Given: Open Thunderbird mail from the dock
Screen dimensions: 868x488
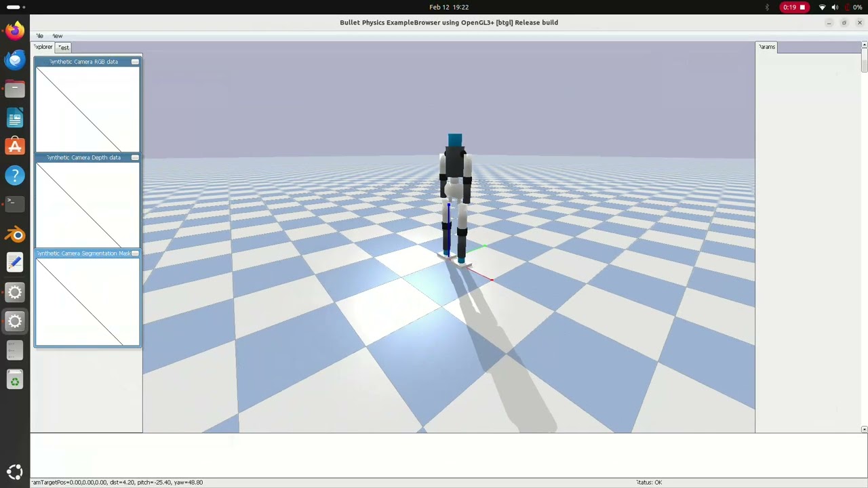Looking at the screenshot, I should point(15,60).
